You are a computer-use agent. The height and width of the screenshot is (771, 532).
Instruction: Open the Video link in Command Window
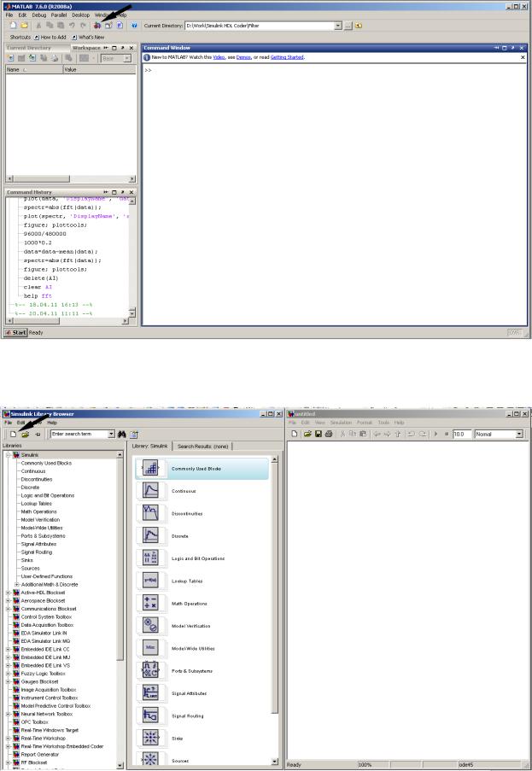219,57
